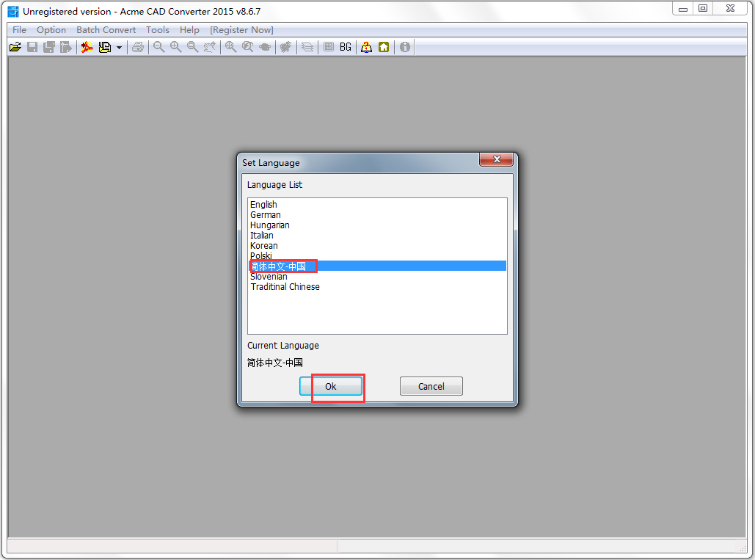Open a drawing file
755x560 pixels.
(15, 47)
